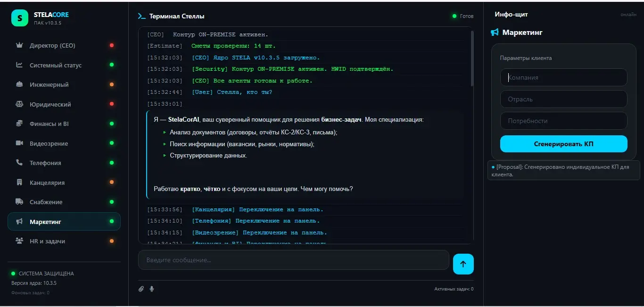The height and width of the screenshot is (307, 644).
Task: Click the STELACORE green S logo
Action: [19, 18]
